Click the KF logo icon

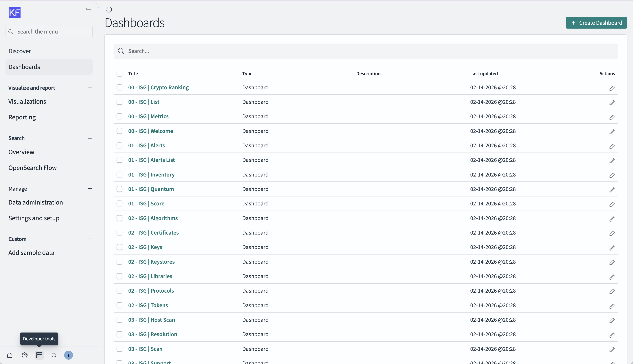coord(14,12)
